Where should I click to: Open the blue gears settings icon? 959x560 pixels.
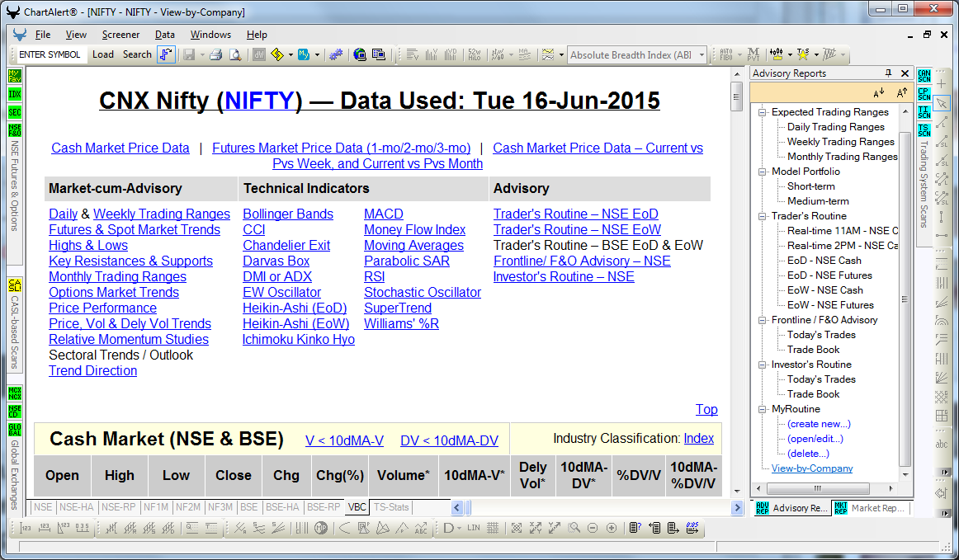tap(335, 55)
